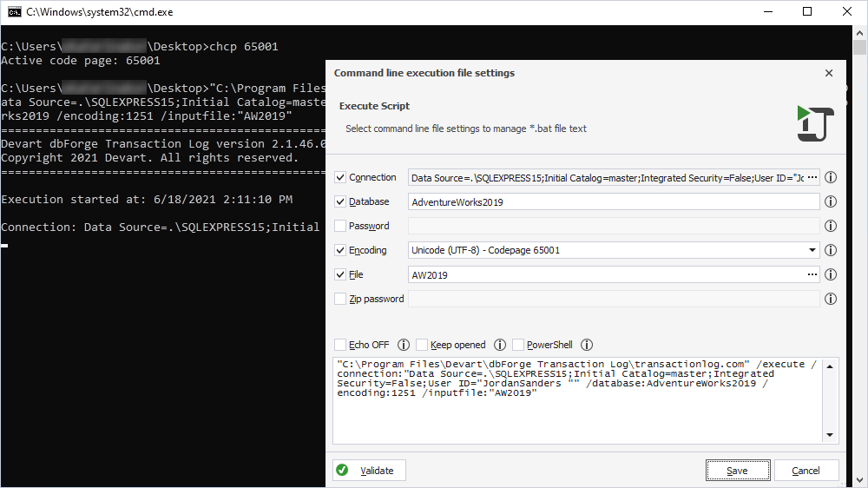Click 'Select command line file settings' description text

pyautogui.click(x=466, y=129)
